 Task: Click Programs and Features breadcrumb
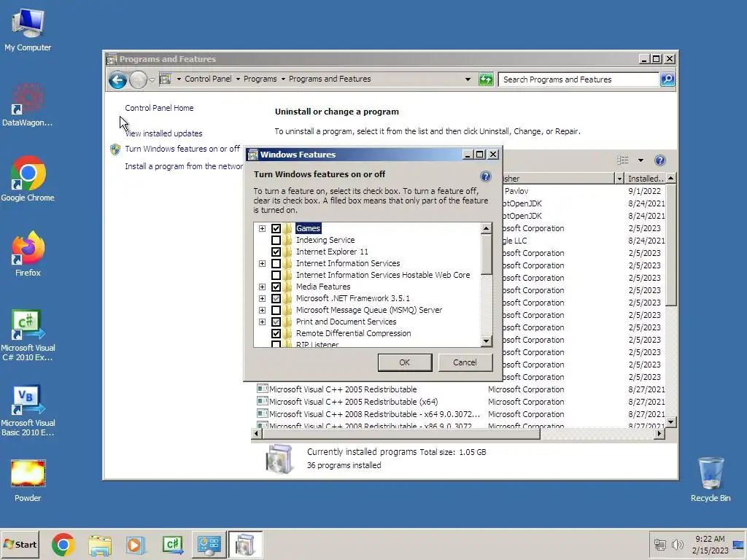coord(330,79)
